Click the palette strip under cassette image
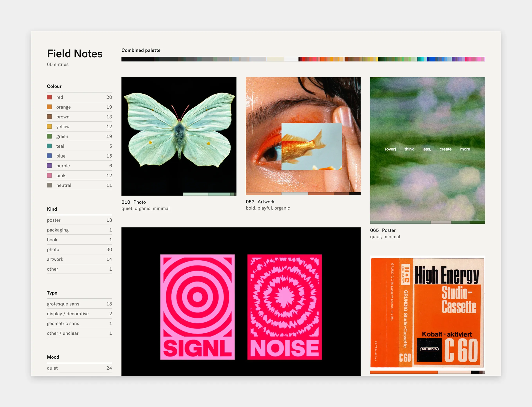The width and height of the screenshot is (532, 407). click(427, 372)
